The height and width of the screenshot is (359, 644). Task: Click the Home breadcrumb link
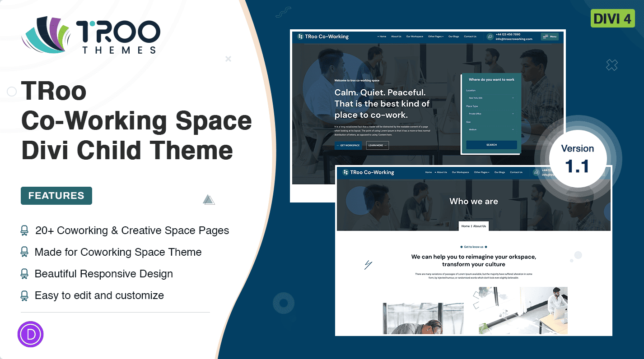[466, 226]
